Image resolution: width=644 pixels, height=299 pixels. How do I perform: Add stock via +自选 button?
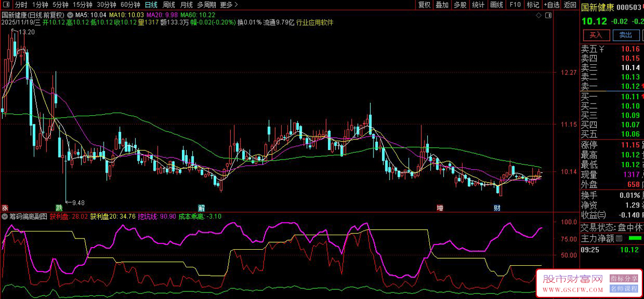[552, 5]
